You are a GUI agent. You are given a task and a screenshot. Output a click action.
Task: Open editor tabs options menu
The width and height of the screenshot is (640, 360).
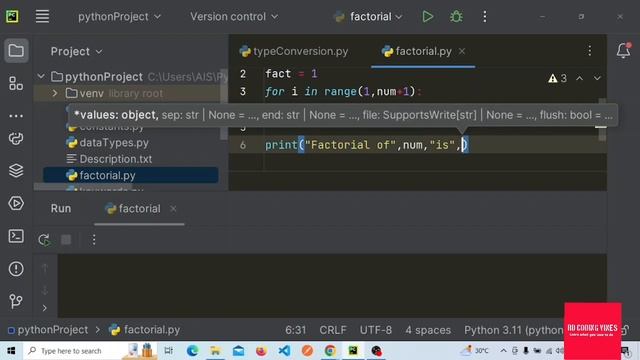tap(589, 51)
